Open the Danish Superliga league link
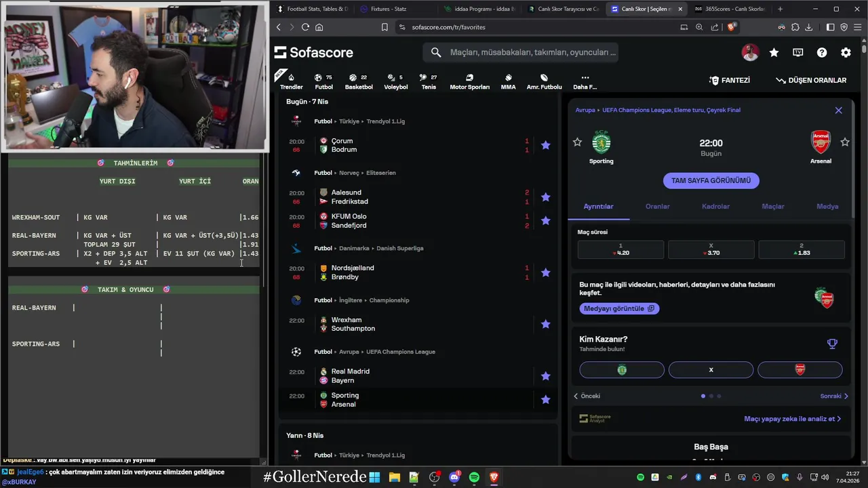 coord(399,248)
